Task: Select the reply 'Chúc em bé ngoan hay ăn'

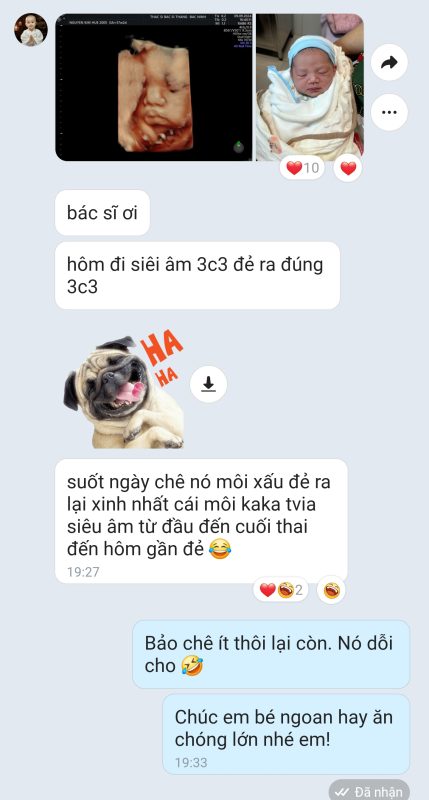Action: [x=286, y=734]
